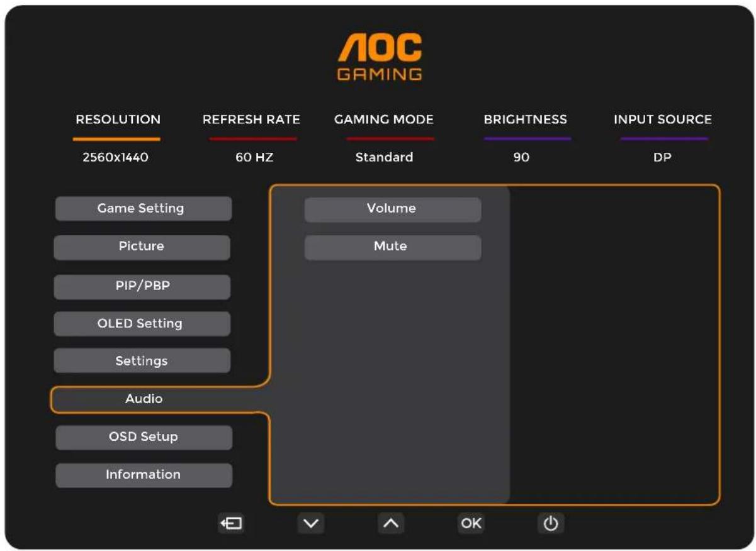Open the OSD Setup menu

[x=144, y=437]
